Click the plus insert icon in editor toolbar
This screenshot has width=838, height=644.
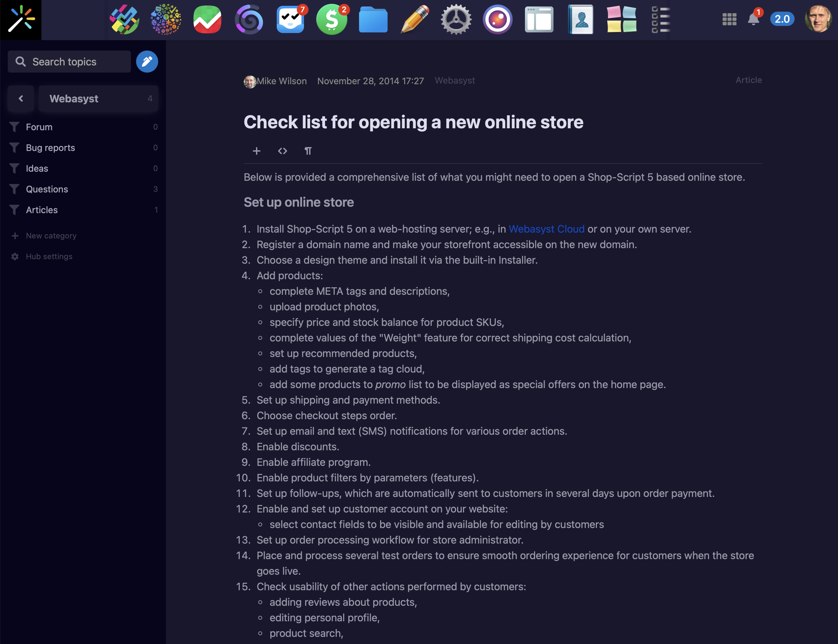256,151
